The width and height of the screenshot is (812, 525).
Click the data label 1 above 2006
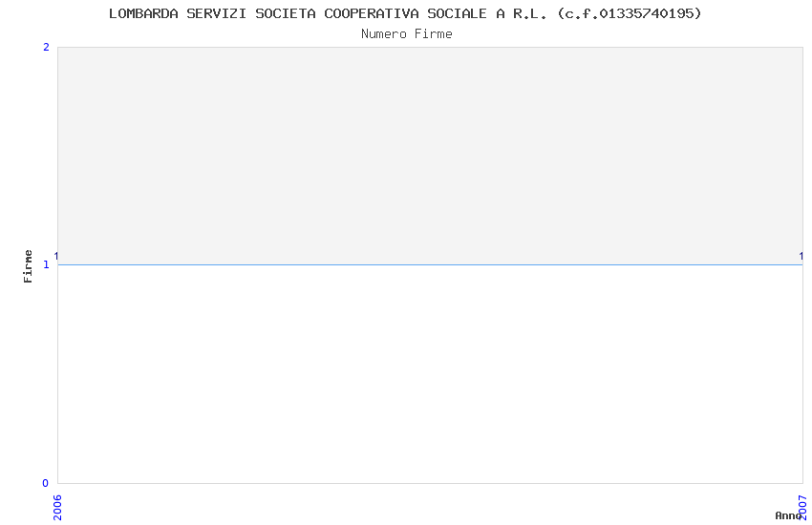(x=56, y=256)
